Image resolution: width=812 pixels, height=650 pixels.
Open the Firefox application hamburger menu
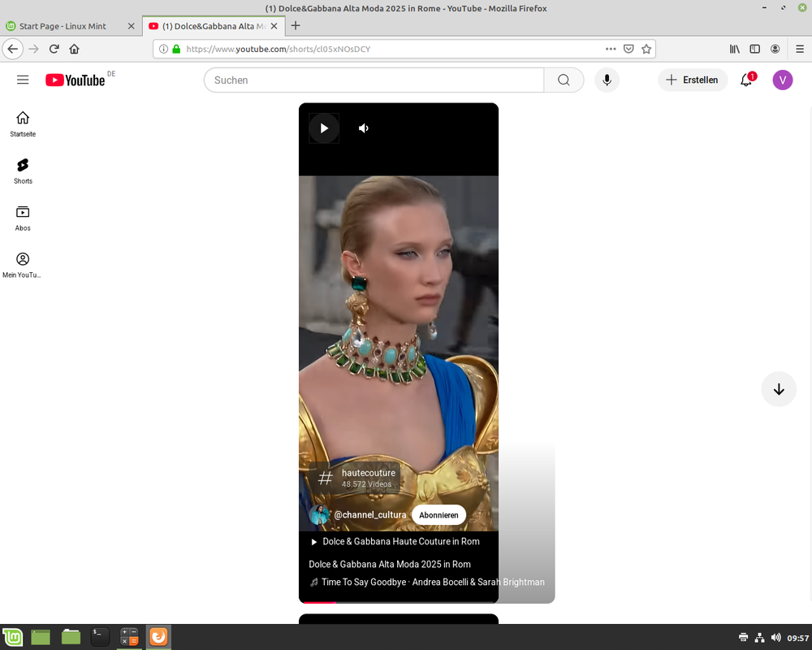tap(800, 49)
